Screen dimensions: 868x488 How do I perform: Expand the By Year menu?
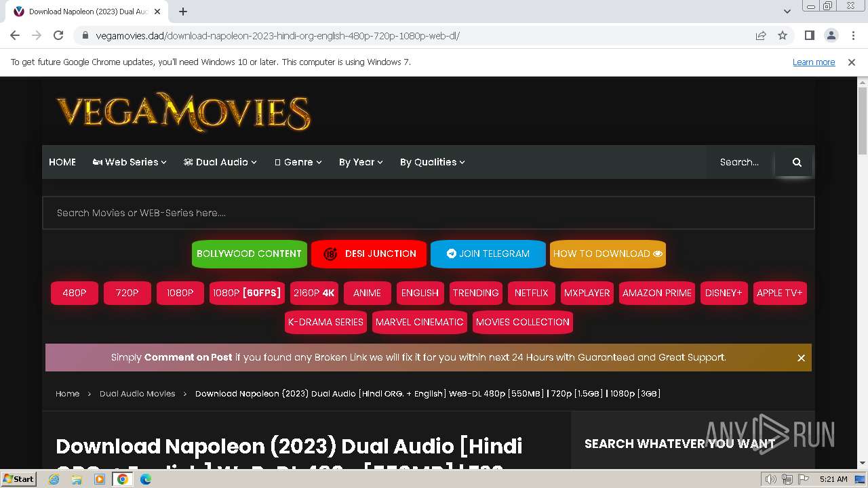point(361,162)
